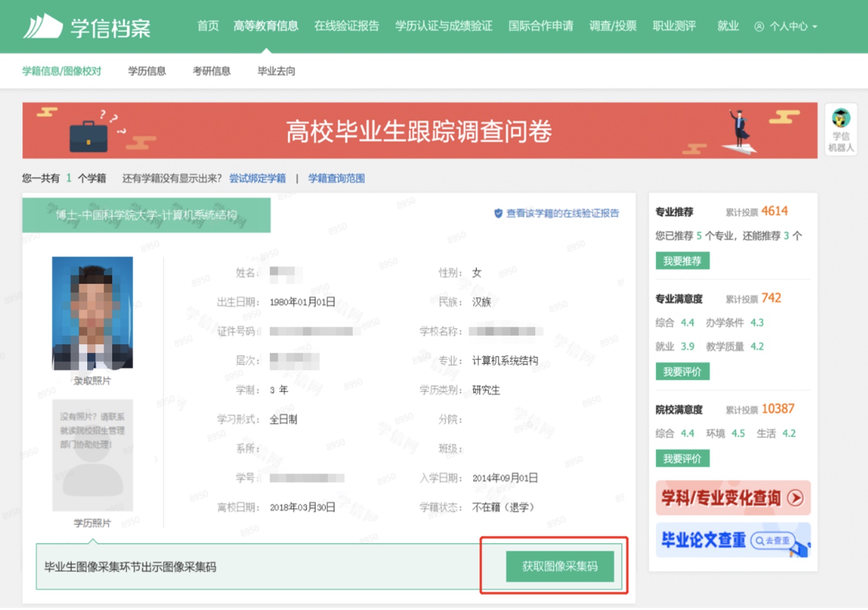Open the 录取照片 admission photo thumbnail

coord(92,313)
